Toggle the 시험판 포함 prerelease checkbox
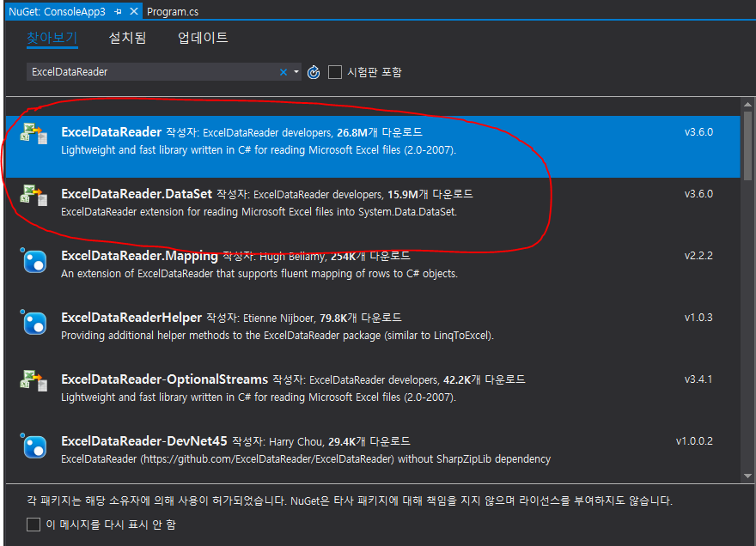Viewport: 756px width, 546px height. [334, 72]
